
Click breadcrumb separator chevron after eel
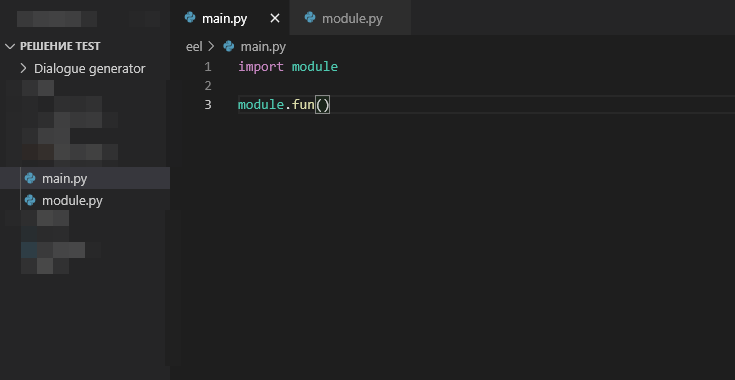[x=211, y=46]
